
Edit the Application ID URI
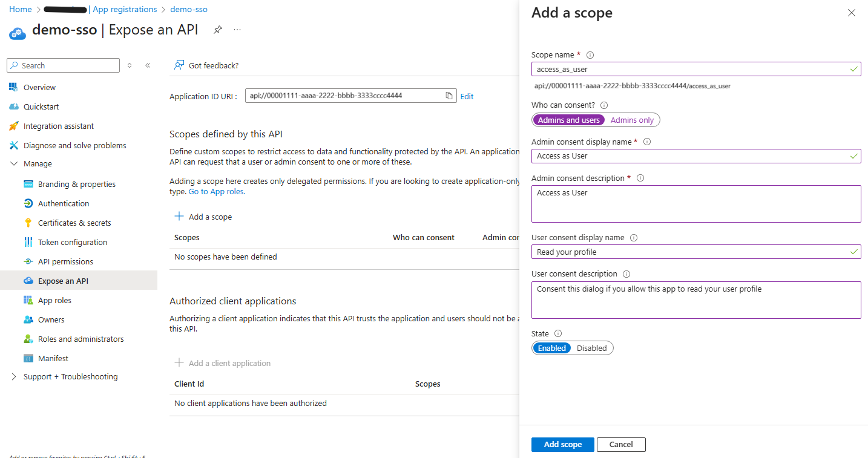coord(467,96)
